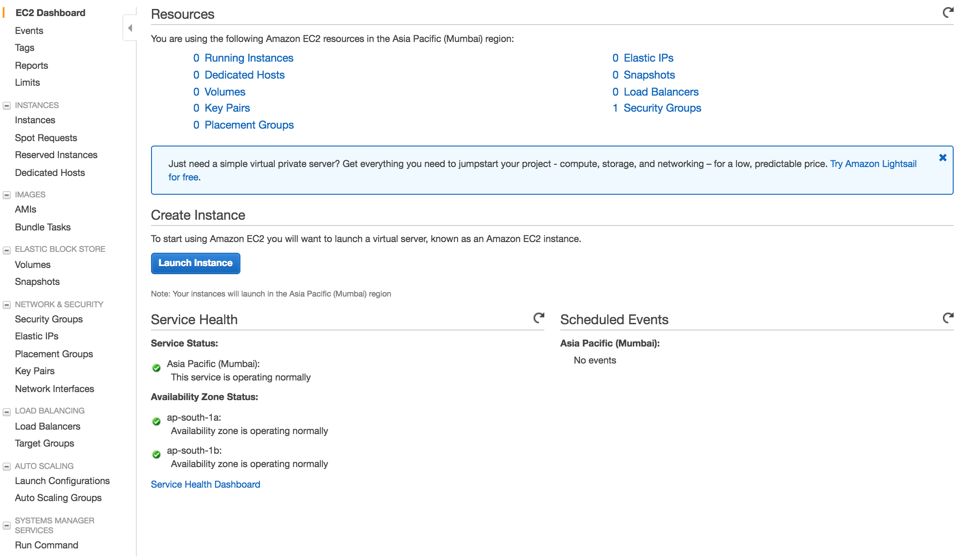This screenshot has width=959, height=560.
Task: Collapse the SYSTEMS MANAGER SERVICES section
Action: pos(7,526)
